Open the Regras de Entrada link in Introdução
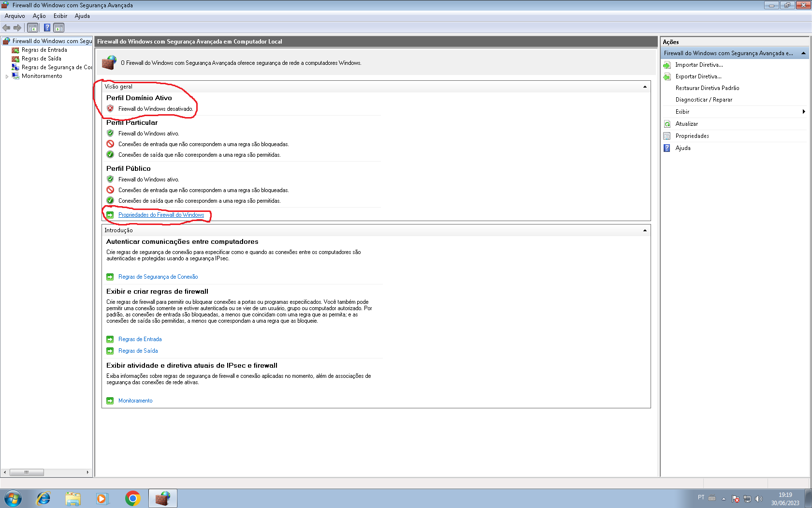This screenshot has height=508, width=812. (x=140, y=339)
